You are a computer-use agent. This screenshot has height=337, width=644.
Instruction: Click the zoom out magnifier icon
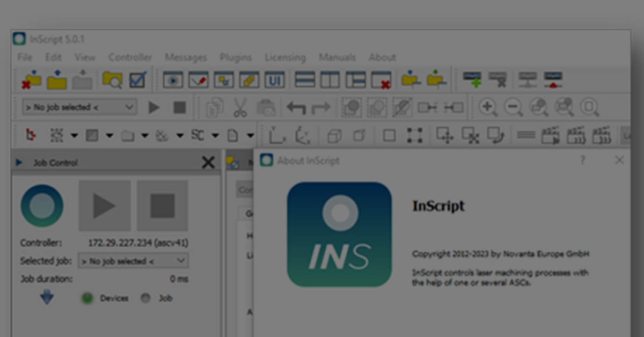click(514, 107)
